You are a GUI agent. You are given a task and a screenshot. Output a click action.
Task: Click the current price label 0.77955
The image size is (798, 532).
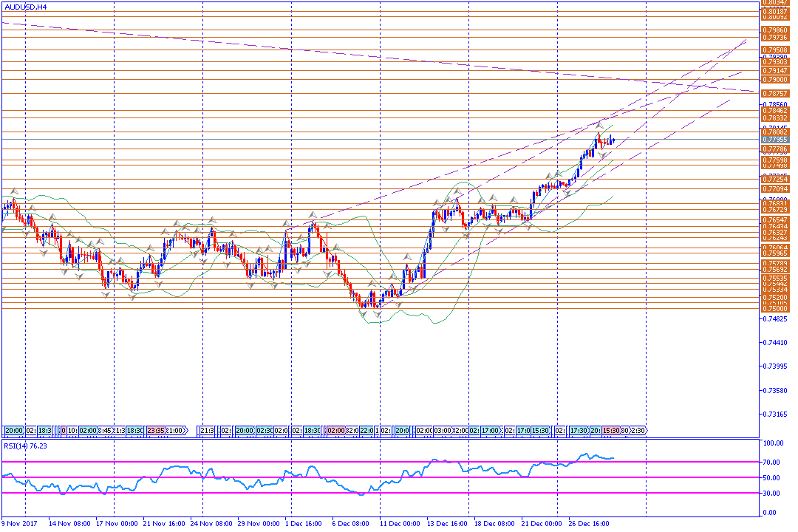point(774,140)
